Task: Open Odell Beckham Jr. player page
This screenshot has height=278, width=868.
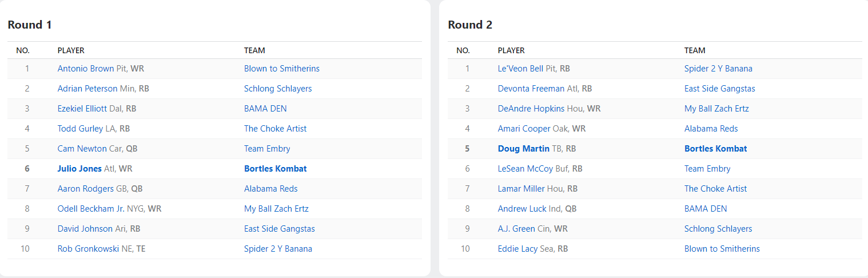Action: 91,209
